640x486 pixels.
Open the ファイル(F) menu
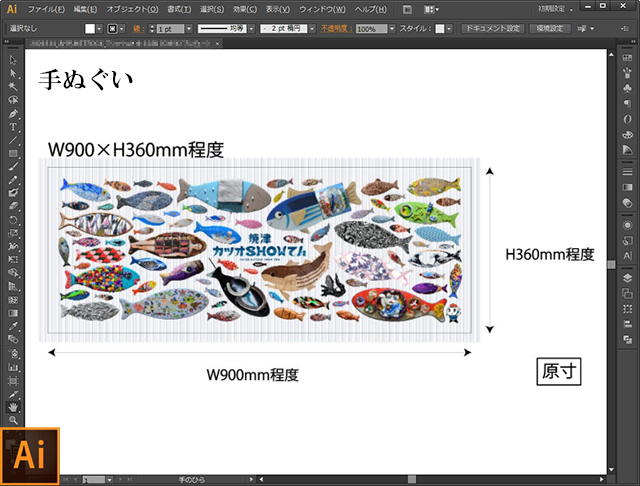click(47, 9)
